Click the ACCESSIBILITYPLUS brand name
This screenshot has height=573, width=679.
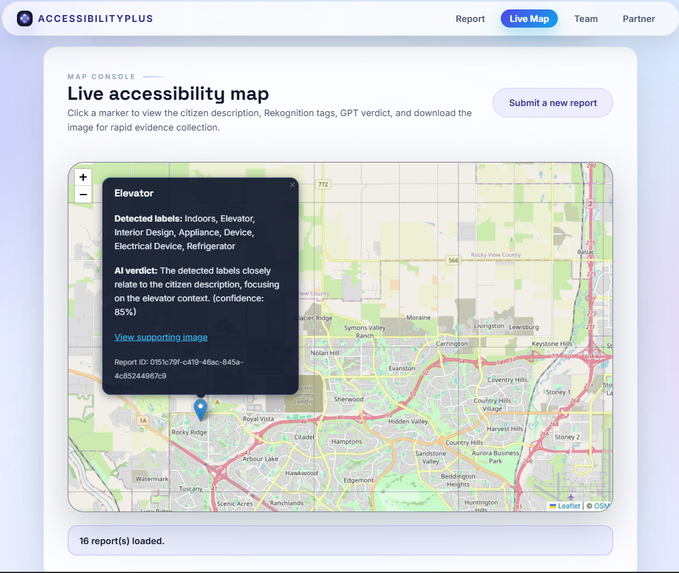[95, 19]
